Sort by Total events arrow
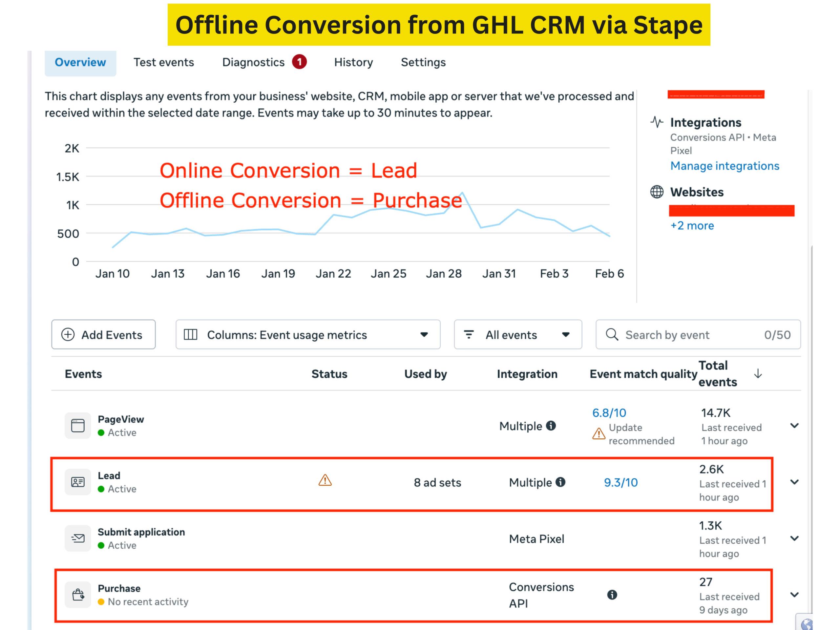The height and width of the screenshot is (630, 840). coord(758,374)
